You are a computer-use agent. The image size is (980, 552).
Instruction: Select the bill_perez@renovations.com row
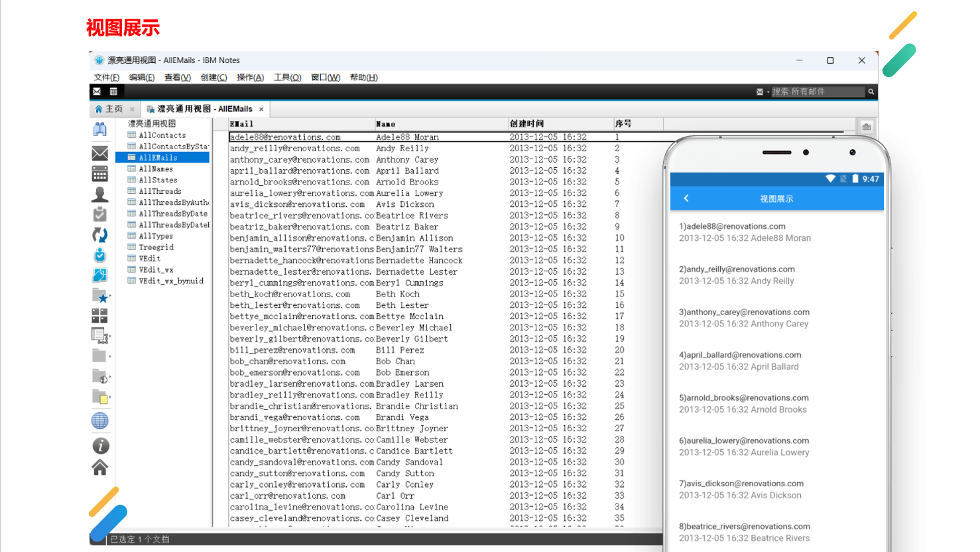(445, 350)
